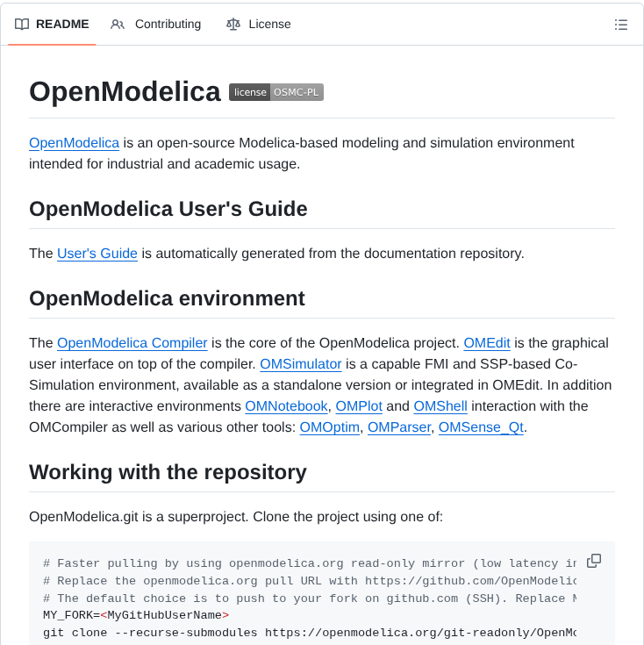Open the OpenModelica homepage link
This screenshot has height=645, width=644.
pos(74,143)
